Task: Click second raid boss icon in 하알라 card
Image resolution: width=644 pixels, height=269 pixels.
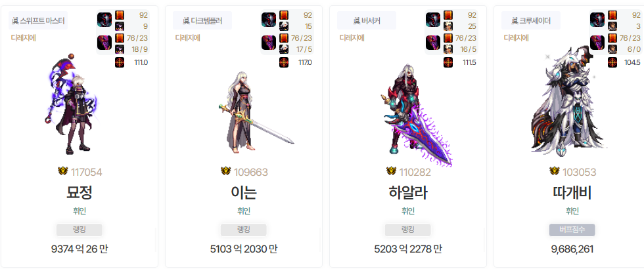Action: tap(433, 43)
